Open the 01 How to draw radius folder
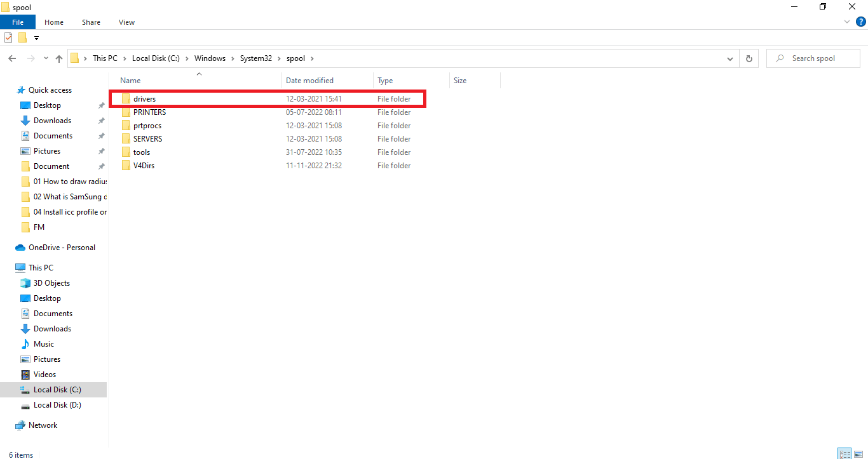This screenshot has height=459, width=868. pos(70,182)
